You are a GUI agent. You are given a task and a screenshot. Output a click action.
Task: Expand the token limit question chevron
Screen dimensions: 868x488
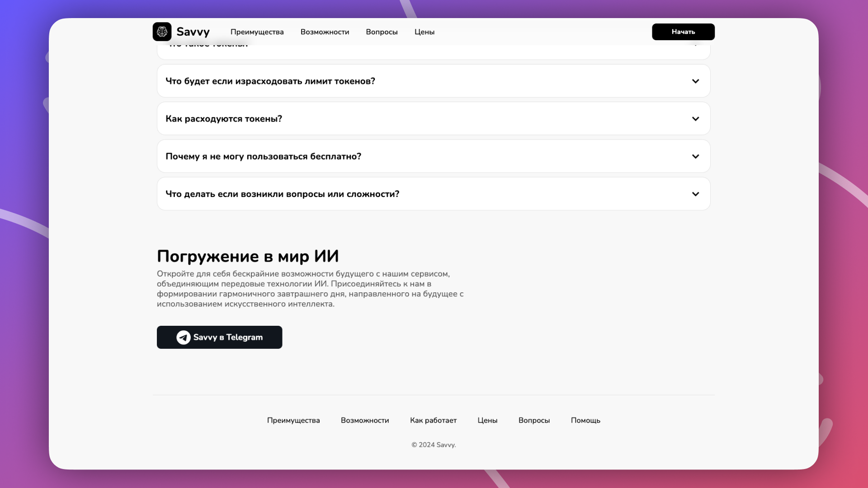pos(695,81)
